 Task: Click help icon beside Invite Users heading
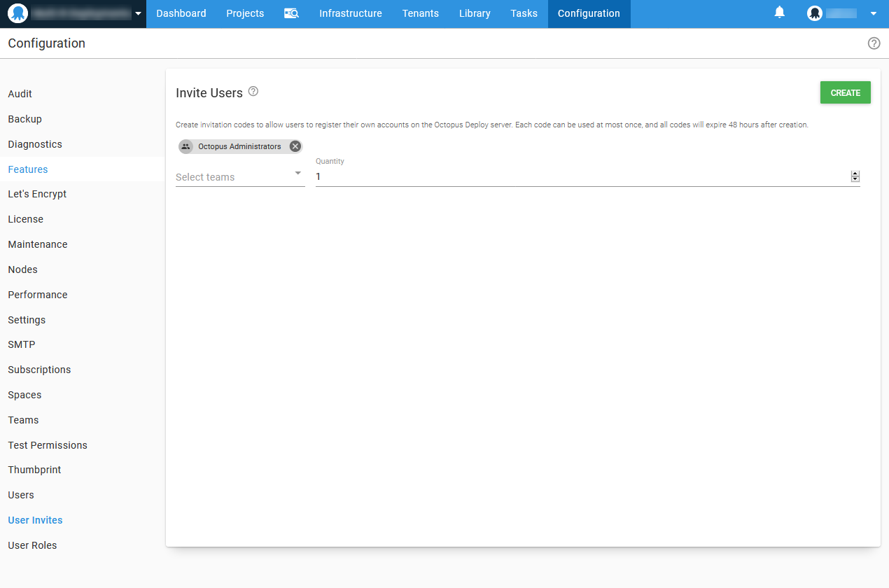click(253, 92)
